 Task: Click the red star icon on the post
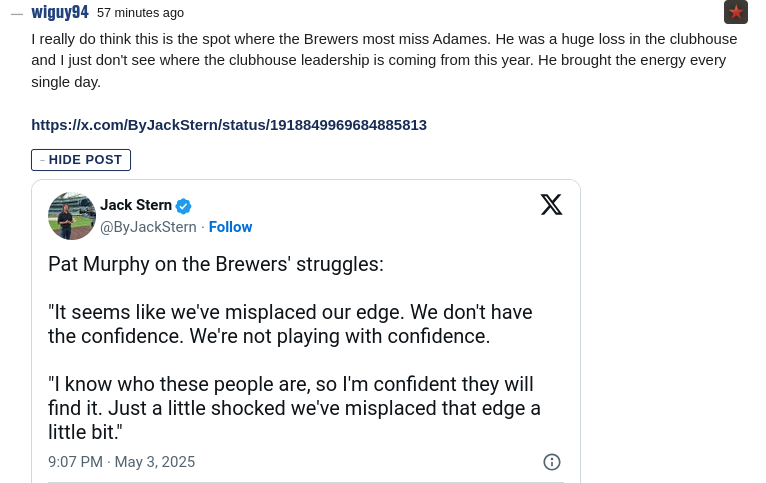click(736, 12)
